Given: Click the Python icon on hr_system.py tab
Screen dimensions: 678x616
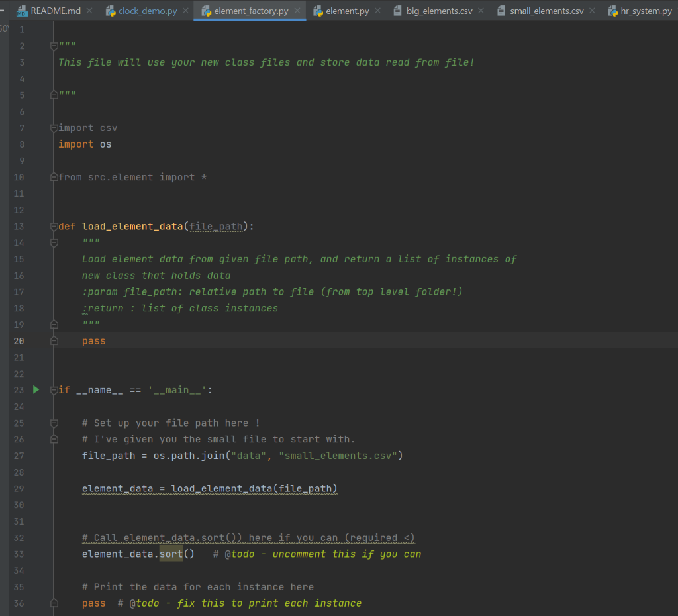Looking at the screenshot, I should coord(612,11).
